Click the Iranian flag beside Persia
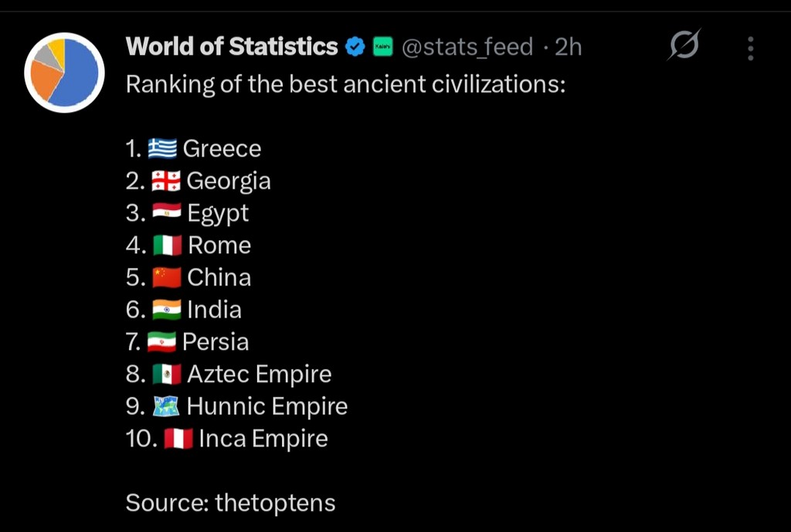 [164, 342]
